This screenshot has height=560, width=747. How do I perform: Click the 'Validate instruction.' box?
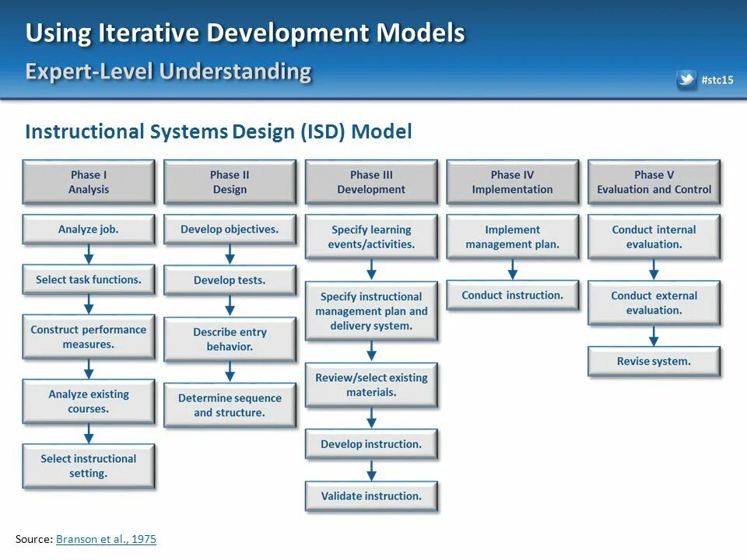[371, 496]
